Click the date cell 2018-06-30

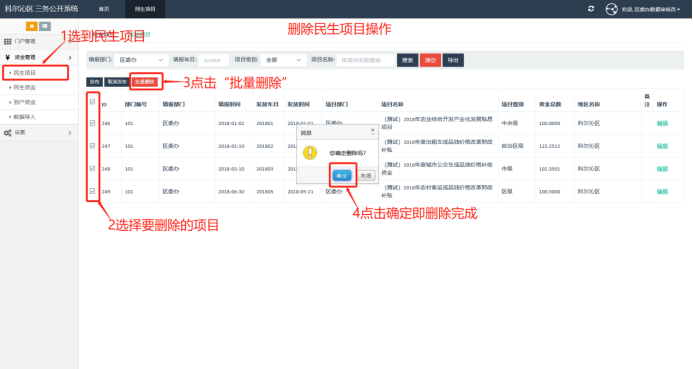[231, 191]
